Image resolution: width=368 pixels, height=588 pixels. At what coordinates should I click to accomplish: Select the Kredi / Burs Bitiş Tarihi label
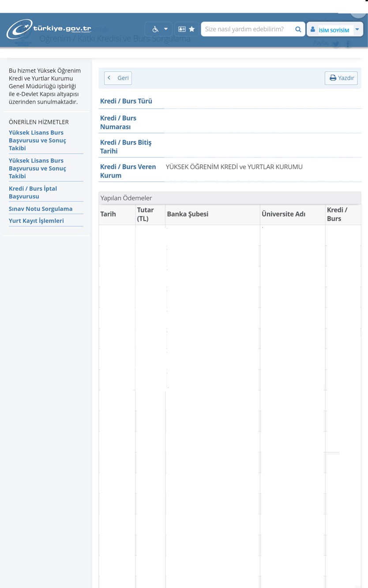pos(126,147)
